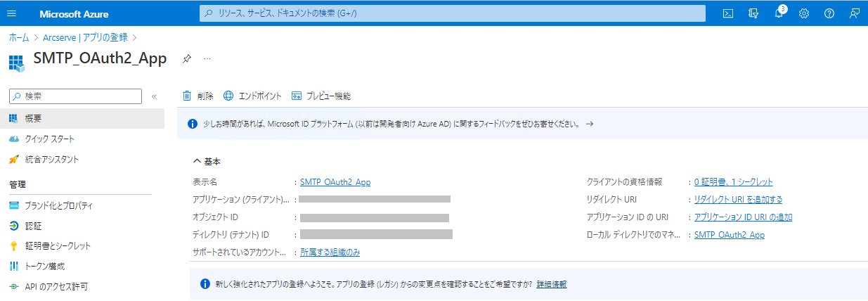Open portal settings gear icon

click(x=804, y=13)
